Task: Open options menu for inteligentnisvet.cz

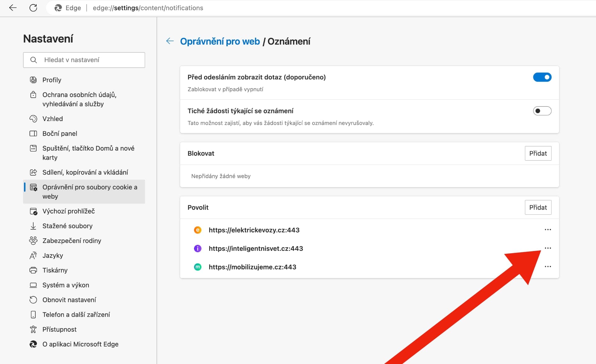Action: click(x=548, y=248)
